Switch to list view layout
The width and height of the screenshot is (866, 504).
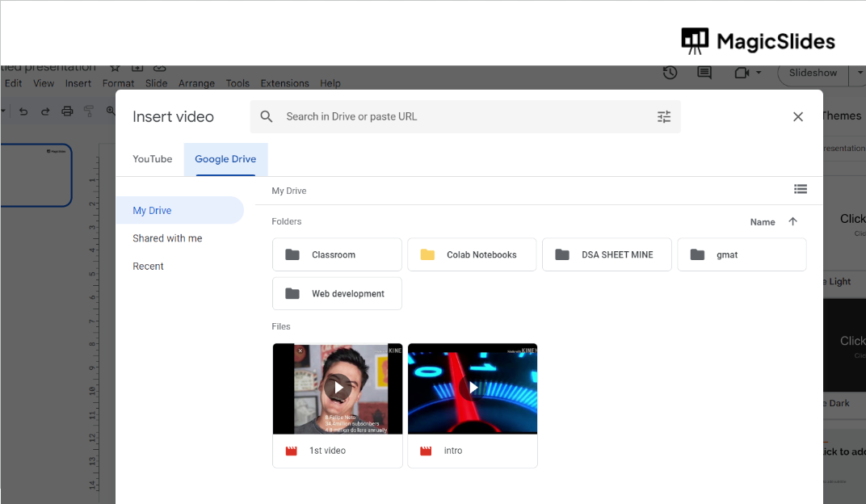[800, 189]
